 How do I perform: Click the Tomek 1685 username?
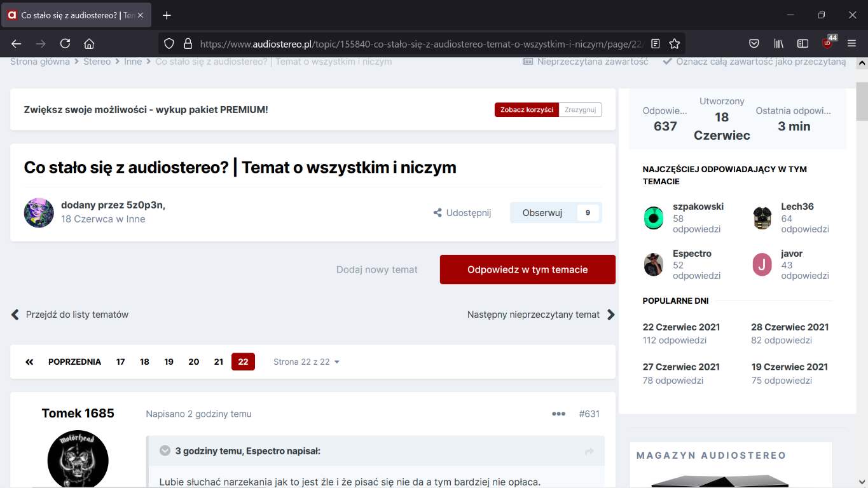tap(78, 414)
